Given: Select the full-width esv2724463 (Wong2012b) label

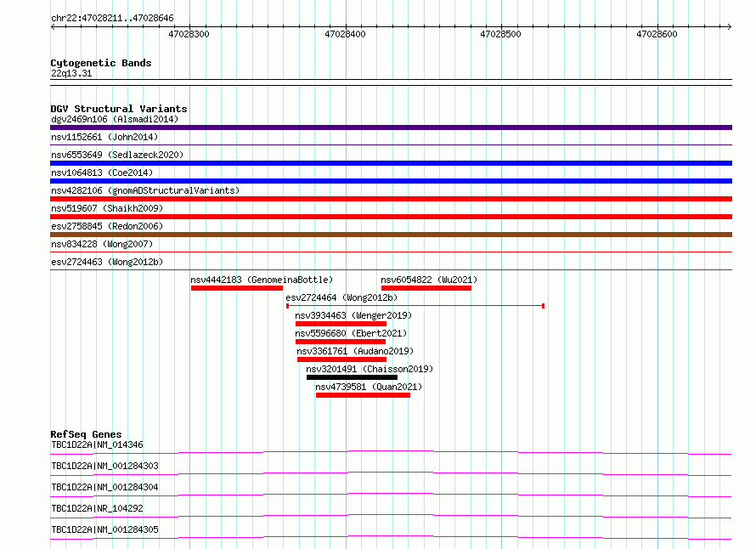Looking at the screenshot, I should tap(107, 262).
